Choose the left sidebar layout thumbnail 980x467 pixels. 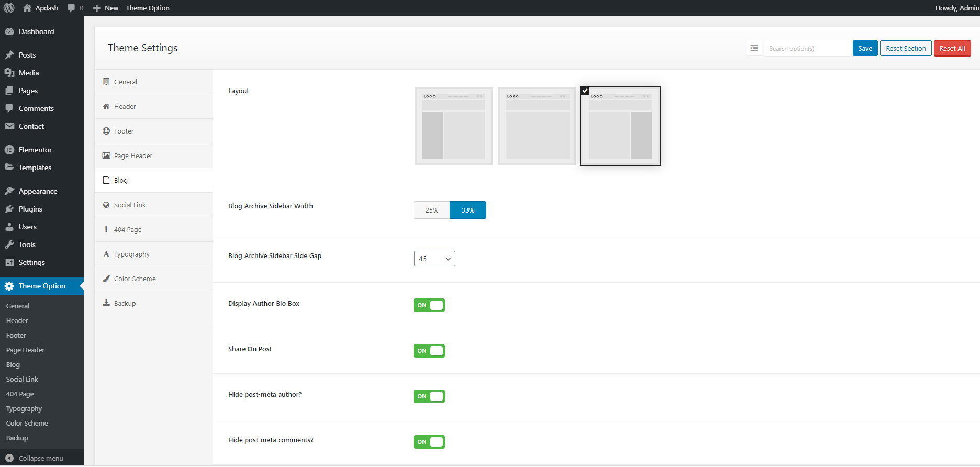[453, 126]
